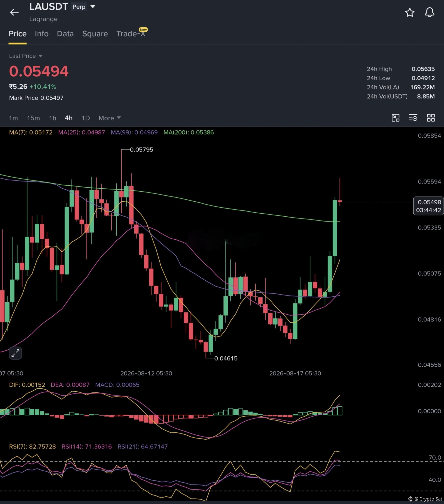Screen dimensions: 444x504
Task: Open the chart indicator settings icon
Action: point(413,118)
